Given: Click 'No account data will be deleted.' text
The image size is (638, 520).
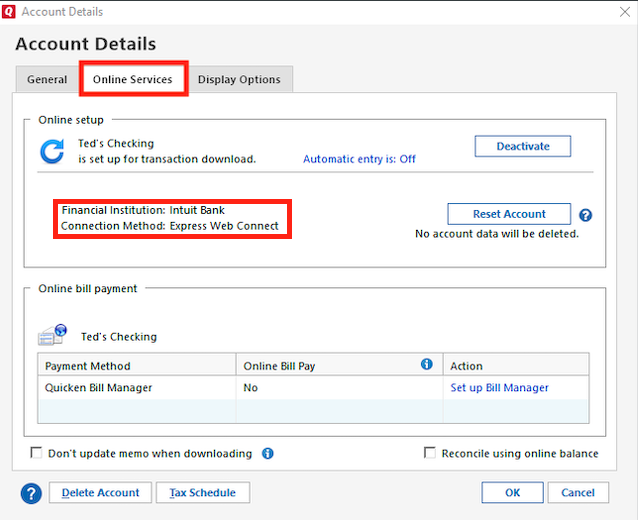Looking at the screenshot, I should point(496,234).
